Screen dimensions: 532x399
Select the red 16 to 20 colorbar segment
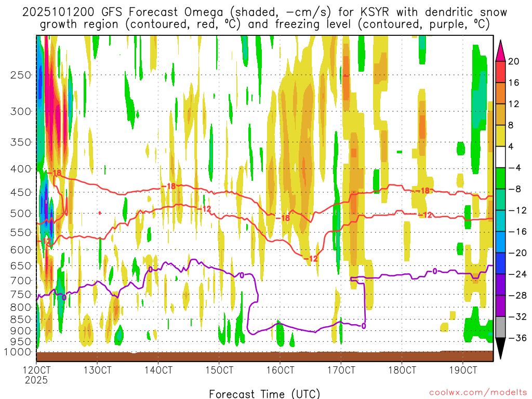click(500, 72)
